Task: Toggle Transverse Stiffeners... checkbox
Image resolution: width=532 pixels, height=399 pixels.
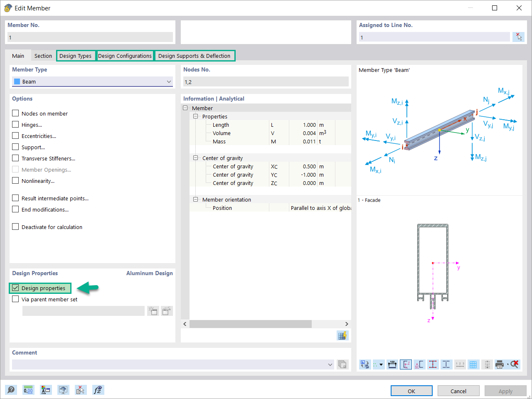Action: 15,158
